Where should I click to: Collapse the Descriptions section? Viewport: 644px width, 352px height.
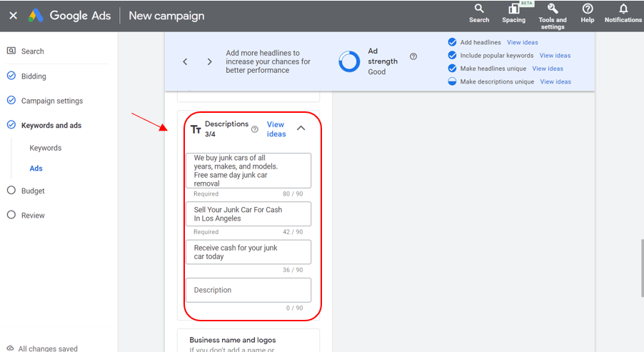[x=301, y=128]
